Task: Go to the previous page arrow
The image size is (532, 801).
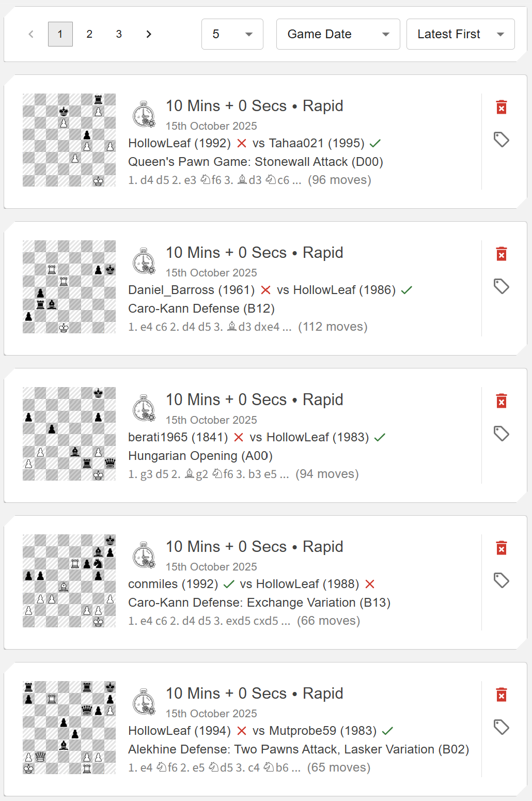Action: pos(31,34)
